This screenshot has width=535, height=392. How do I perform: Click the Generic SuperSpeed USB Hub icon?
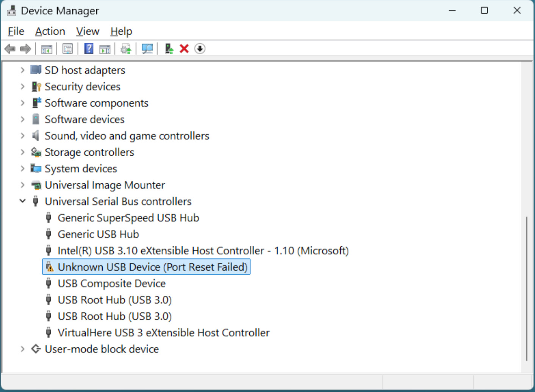click(x=48, y=218)
